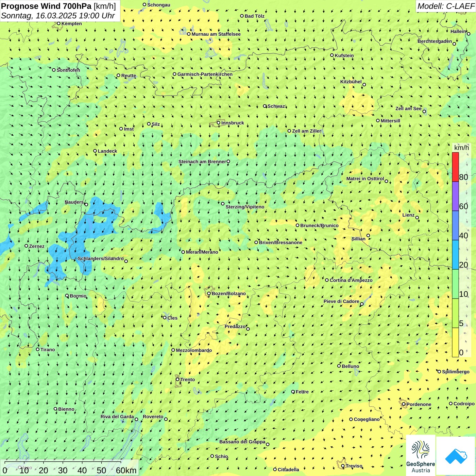Click the blue mountain cloud logo
Viewport: 476px width, 476px height.
456,456
